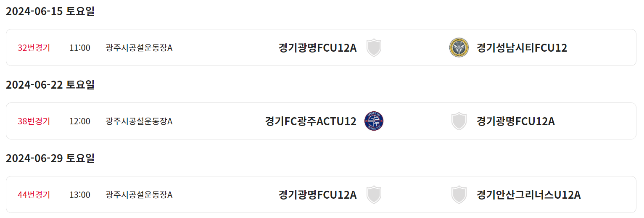
Task: Click the 12:00 kickoff time
Action: coord(80,121)
